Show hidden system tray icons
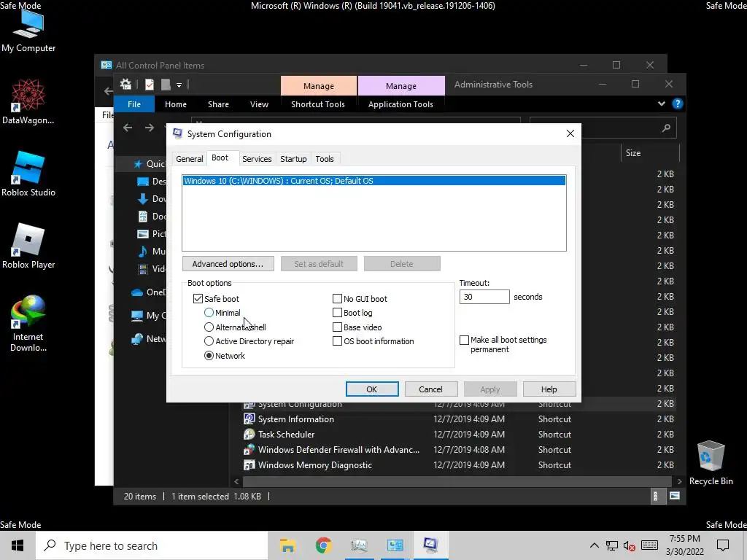Screen dimensions: 747x560 tap(594, 545)
